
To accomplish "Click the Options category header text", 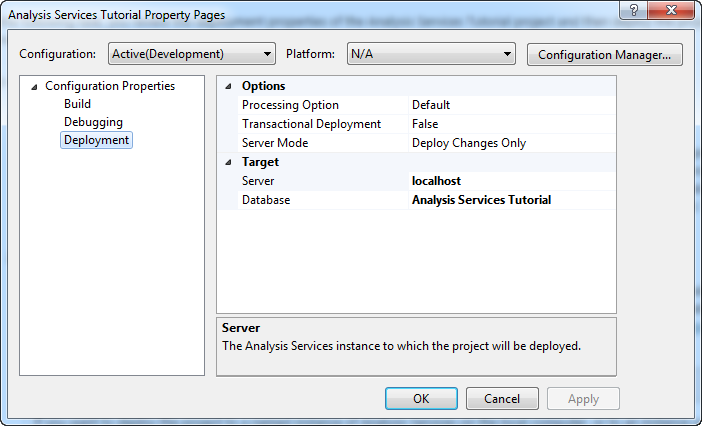I will [263, 86].
